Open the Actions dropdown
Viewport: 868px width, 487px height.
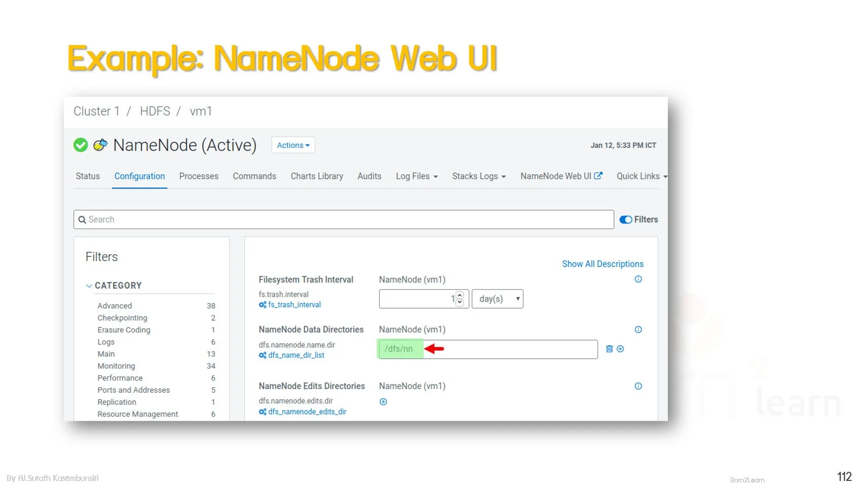point(293,145)
